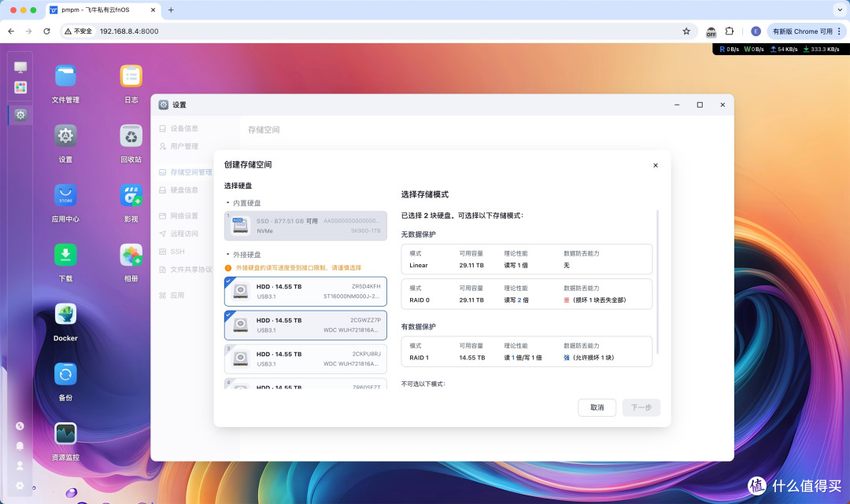Click the notification bell in left dock
Viewport: 850px width, 504px height.
coord(20,446)
